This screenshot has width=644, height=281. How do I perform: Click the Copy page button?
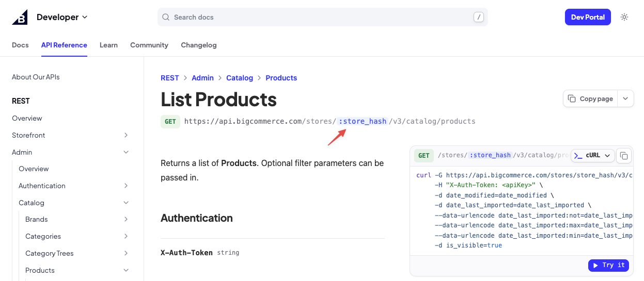click(590, 98)
